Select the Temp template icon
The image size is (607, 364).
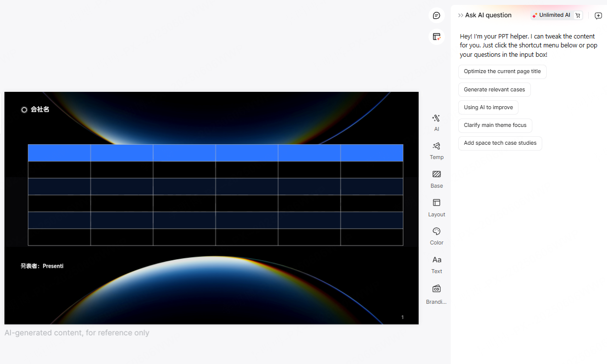pyautogui.click(x=436, y=150)
